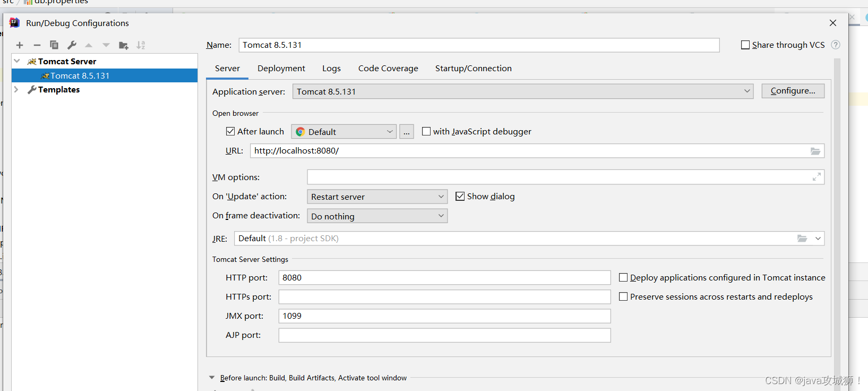The height and width of the screenshot is (391, 868).
Task: Toggle Show dialog checkbox
Action: click(x=460, y=197)
